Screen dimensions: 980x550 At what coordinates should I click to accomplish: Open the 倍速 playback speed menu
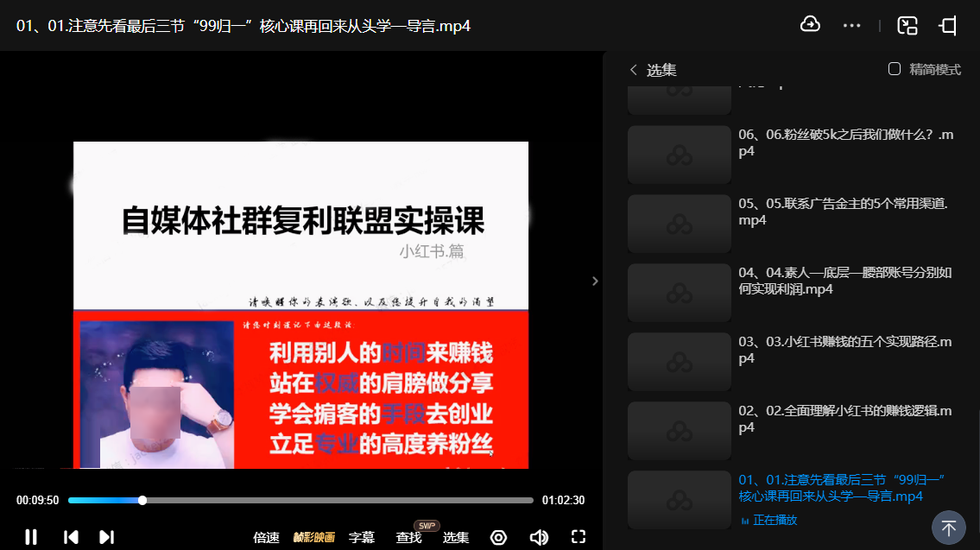tap(266, 537)
